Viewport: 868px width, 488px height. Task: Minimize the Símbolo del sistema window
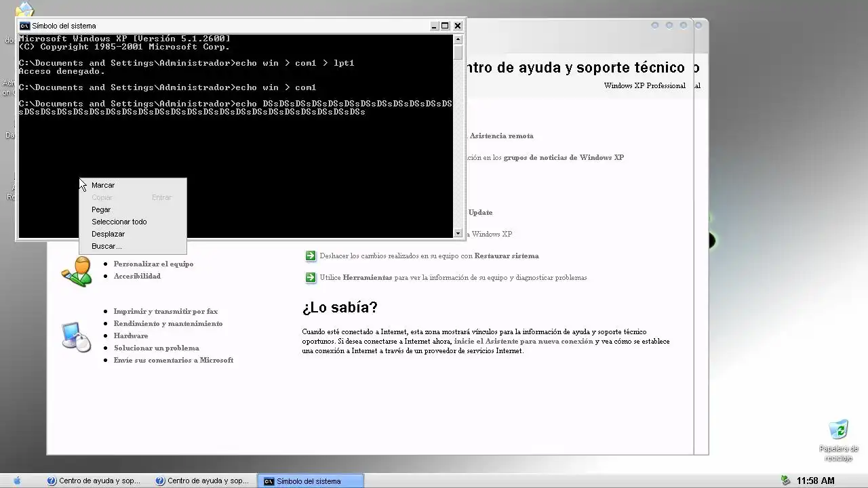(434, 26)
